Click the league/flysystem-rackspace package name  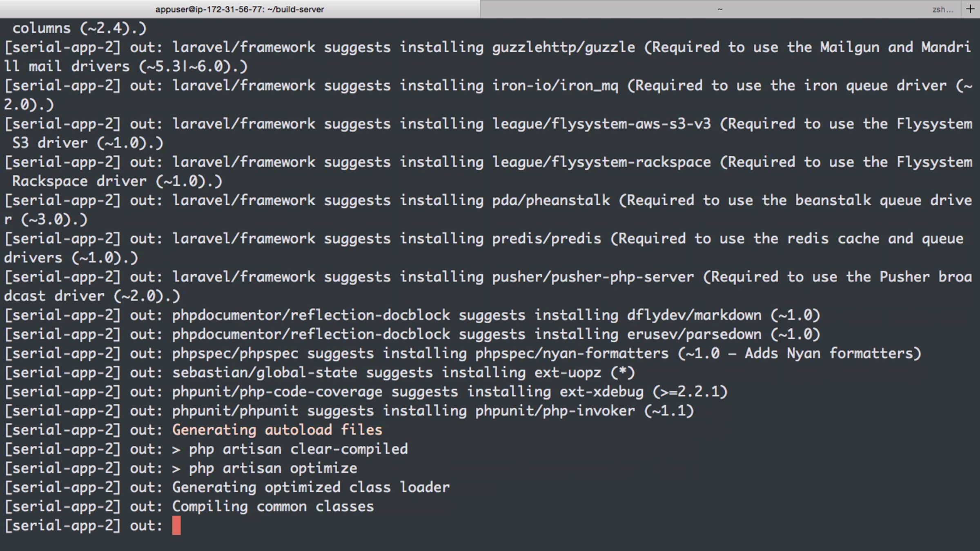[x=601, y=162]
